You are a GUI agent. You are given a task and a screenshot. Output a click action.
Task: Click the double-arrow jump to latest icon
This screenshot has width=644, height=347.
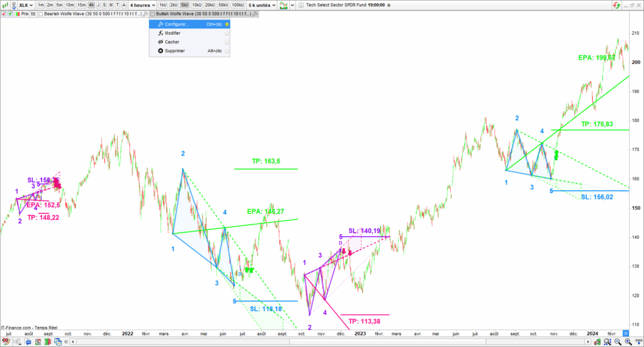click(626, 333)
